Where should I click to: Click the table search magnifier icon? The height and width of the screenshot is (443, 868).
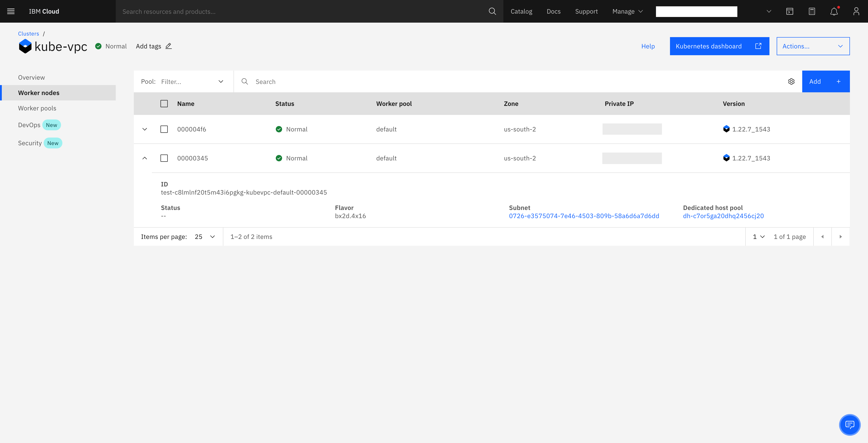(245, 81)
